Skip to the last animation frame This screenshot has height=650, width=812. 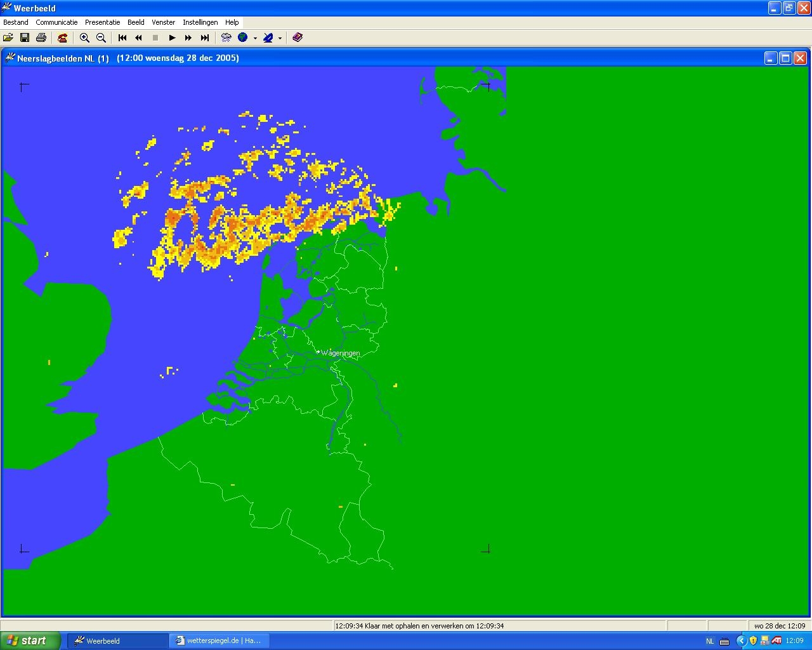click(205, 38)
